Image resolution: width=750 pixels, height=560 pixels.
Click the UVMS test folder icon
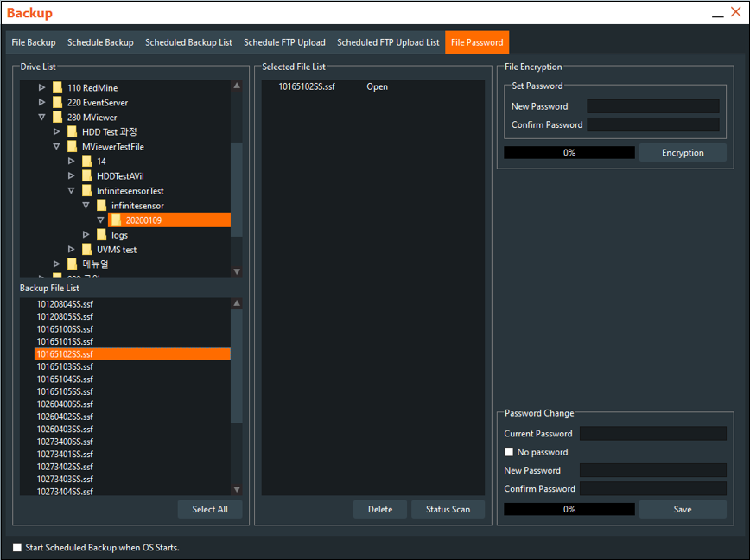click(x=87, y=250)
